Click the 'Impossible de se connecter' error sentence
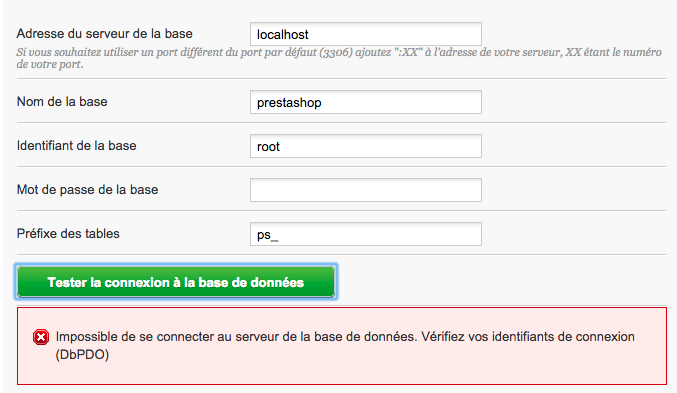The image size is (677, 393). [x=236, y=337]
